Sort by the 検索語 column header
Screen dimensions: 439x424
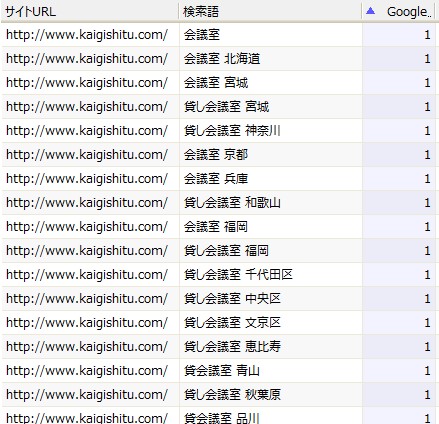pyautogui.click(x=270, y=12)
